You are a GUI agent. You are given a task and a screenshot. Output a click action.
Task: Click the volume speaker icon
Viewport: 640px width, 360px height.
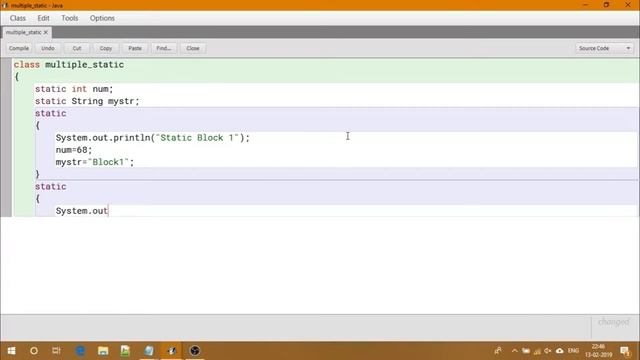click(548, 351)
